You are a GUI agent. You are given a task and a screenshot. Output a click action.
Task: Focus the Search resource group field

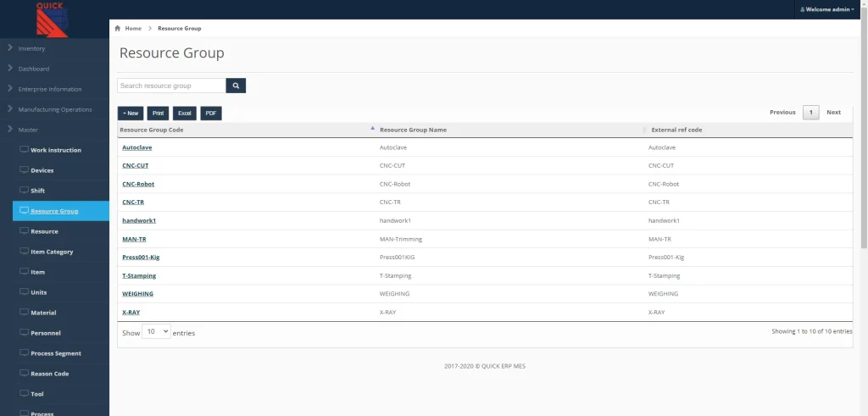(171, 86)
